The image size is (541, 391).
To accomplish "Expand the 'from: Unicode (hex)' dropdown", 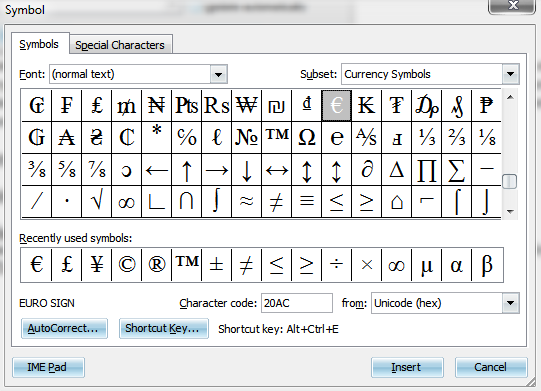I will pyautogui.click(x=510, y=303).
